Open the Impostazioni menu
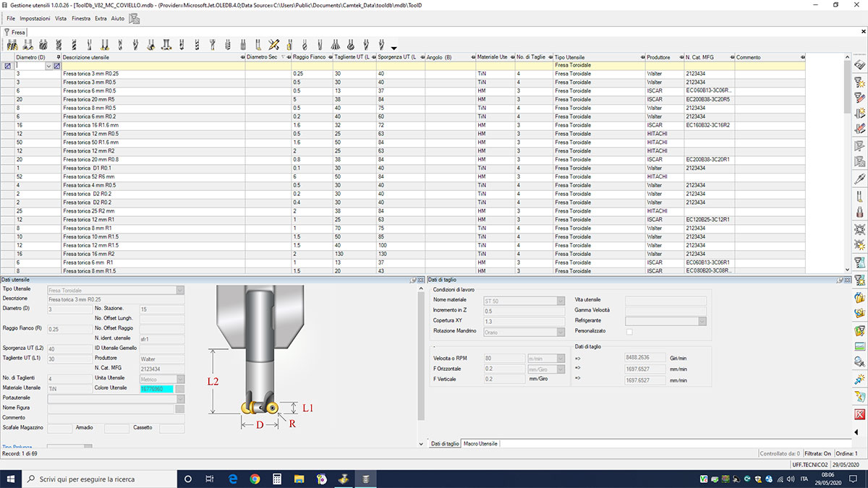This screenshot has width=868, height=488. (35, 18)
